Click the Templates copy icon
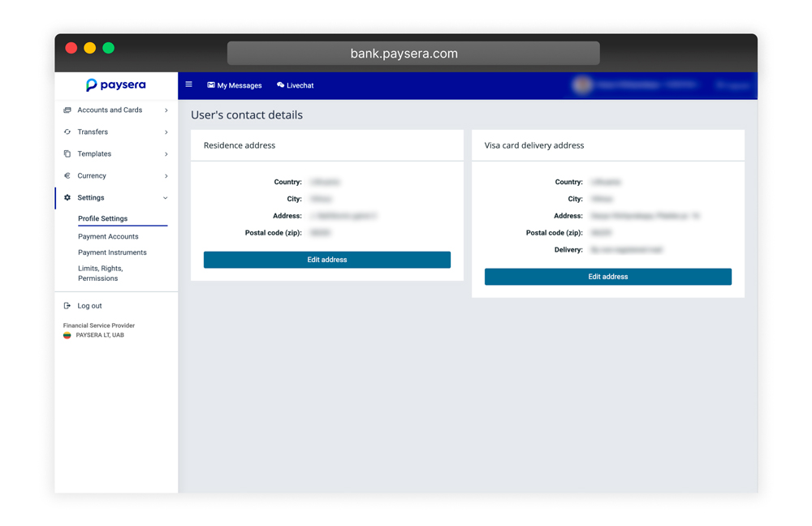The width and height of the screenshot is (812, 526). click(x=67, y=153)
